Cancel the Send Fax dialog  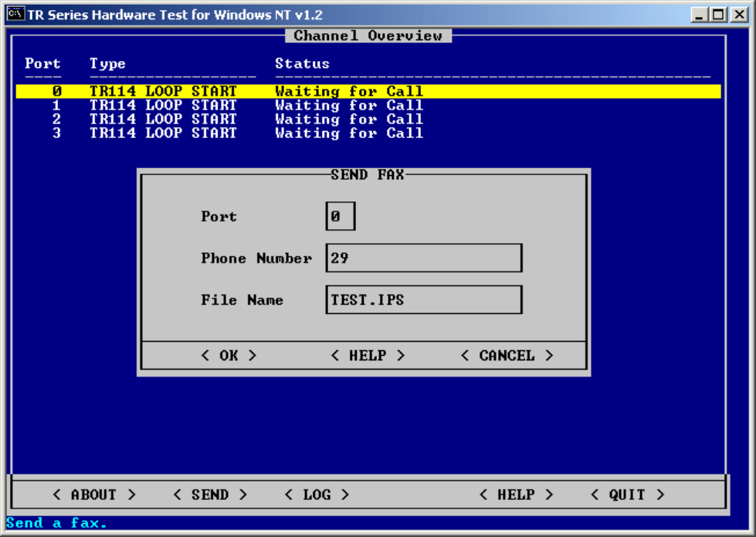(507, 356)
